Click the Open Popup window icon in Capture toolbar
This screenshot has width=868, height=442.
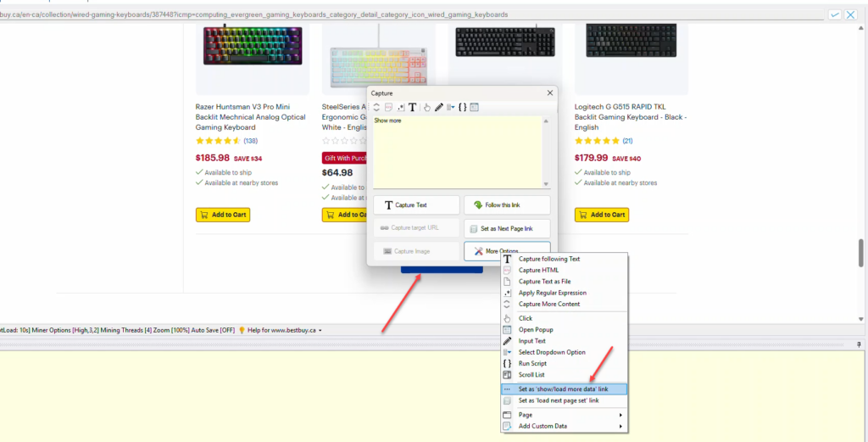click(475, 108)
